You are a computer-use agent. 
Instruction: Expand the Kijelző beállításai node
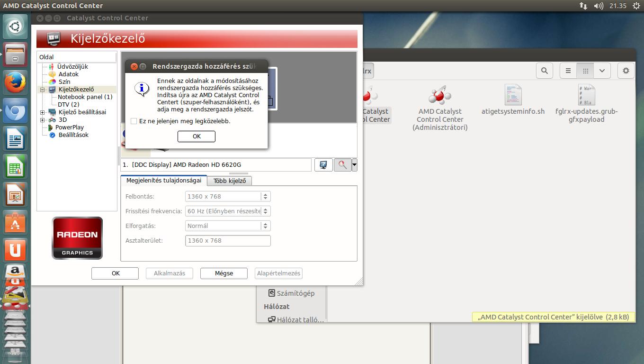point(42,112)
